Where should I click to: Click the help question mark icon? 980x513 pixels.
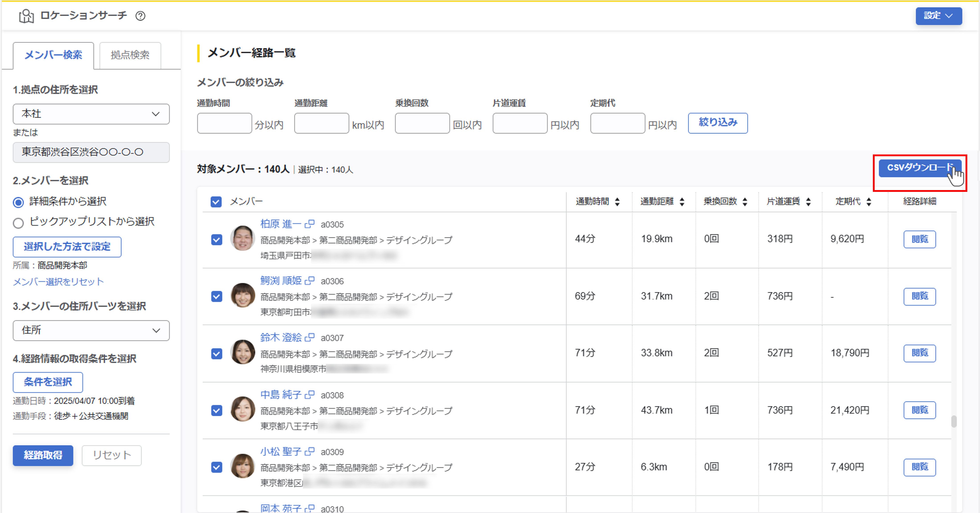pyautogui.click(x=140, y=16)
